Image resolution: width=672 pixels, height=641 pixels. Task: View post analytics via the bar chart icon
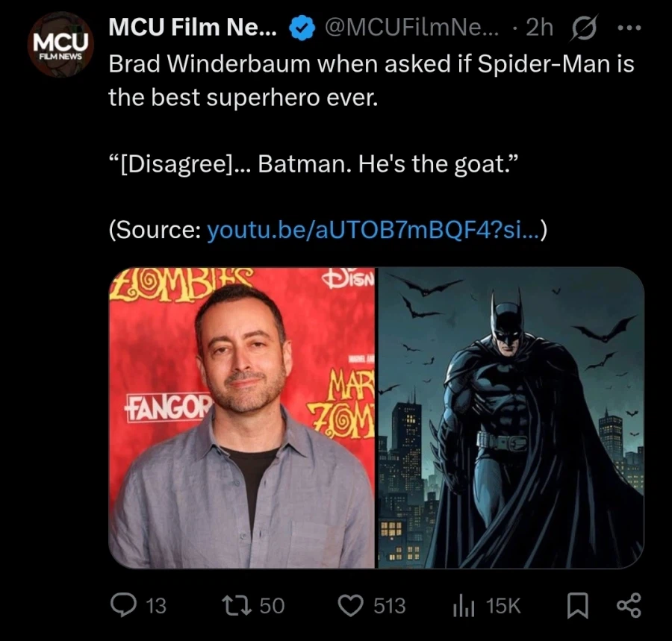click(x=464, y=606)
